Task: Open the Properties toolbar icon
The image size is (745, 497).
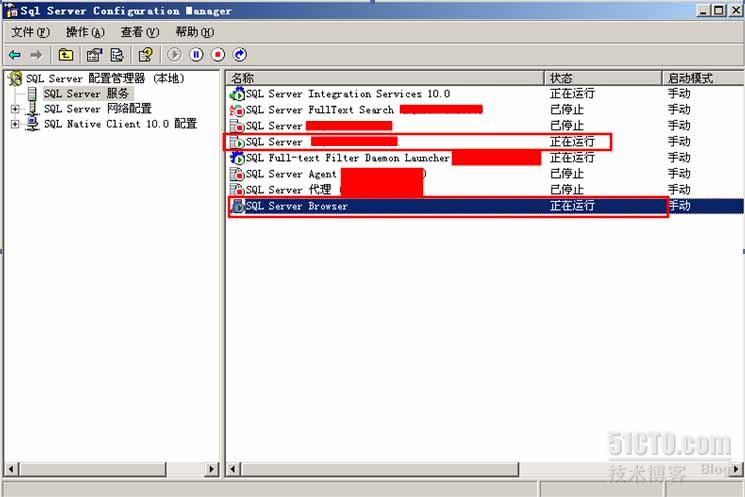Action: [x=94, y=55]
